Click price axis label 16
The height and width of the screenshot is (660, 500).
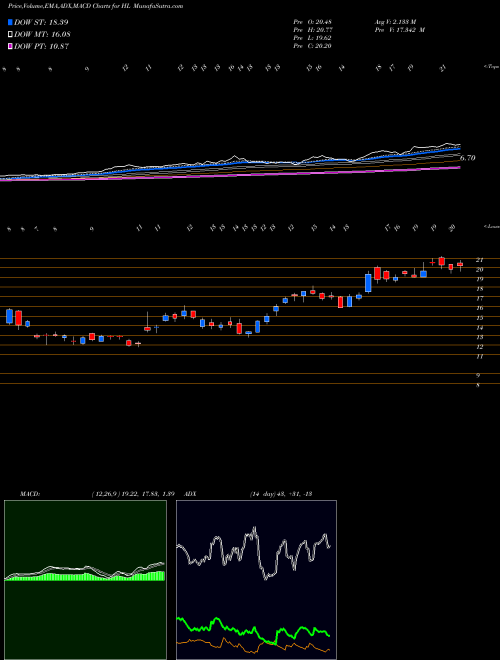click(479, 308)
